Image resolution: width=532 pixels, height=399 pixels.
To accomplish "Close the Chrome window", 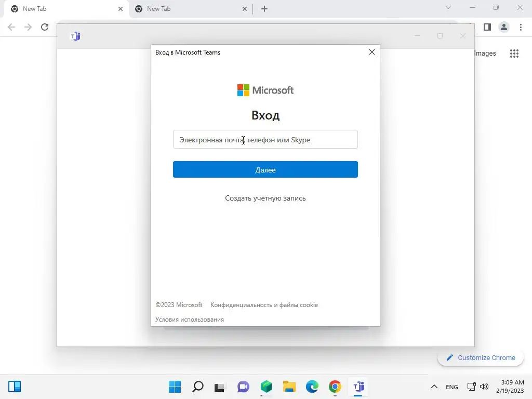I will coord(520,7).
